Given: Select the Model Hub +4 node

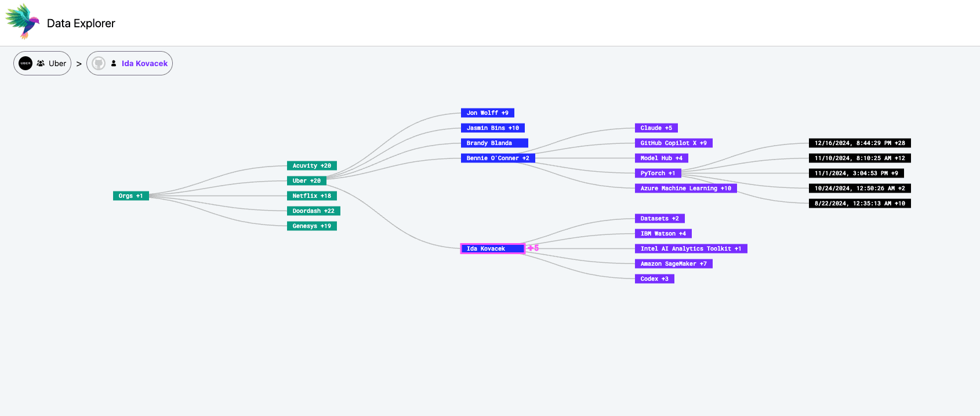Looking at the screenshot, I should 662,158.
